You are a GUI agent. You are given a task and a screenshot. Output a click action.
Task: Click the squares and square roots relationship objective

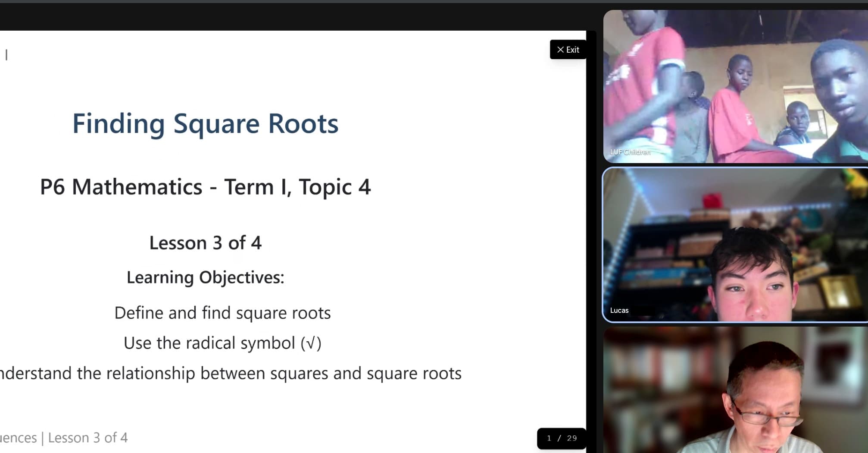point(231,374)
